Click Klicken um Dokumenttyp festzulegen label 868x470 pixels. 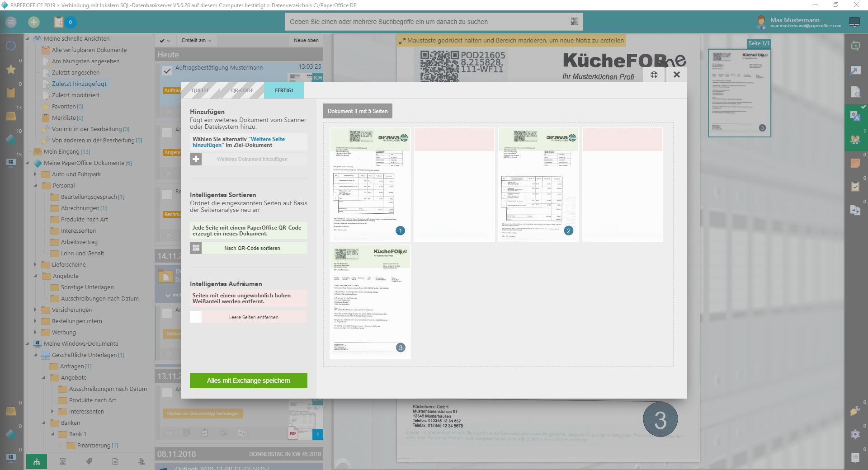coord(203,413)
